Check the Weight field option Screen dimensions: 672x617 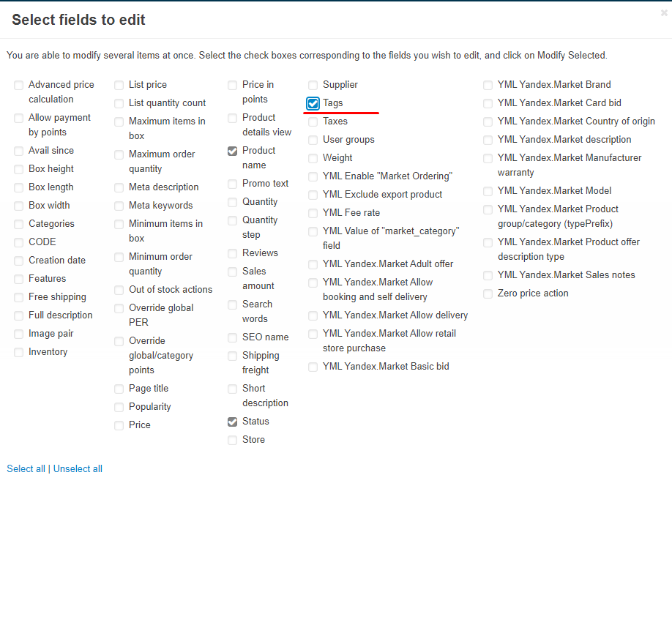313,159
